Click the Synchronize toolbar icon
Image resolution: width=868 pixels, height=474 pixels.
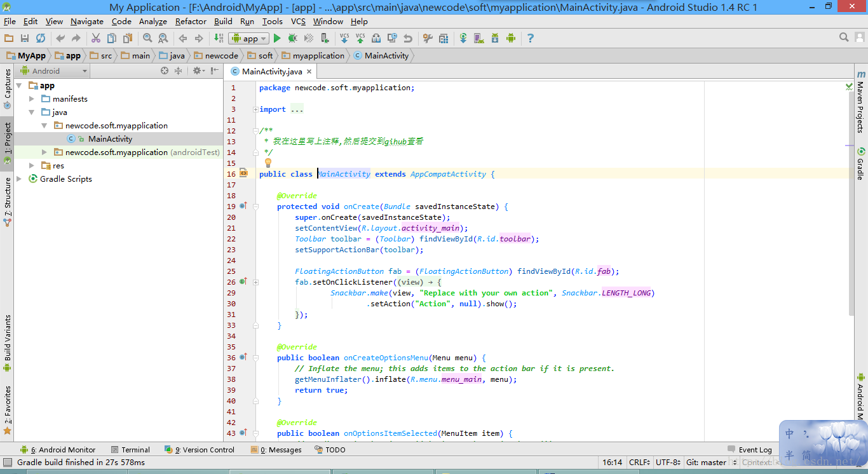click(x=41, y=38)
